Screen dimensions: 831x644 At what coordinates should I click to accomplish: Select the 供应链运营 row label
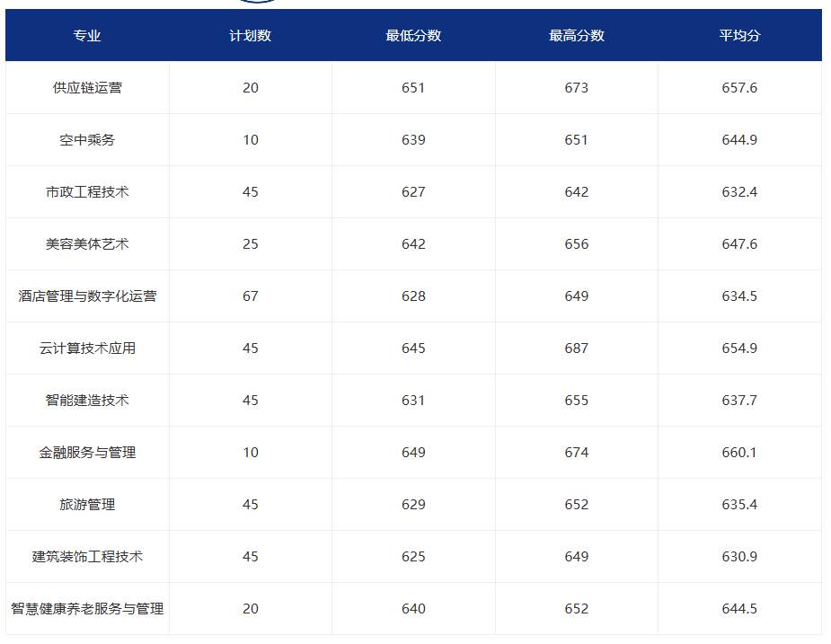[x=86, y=87]
